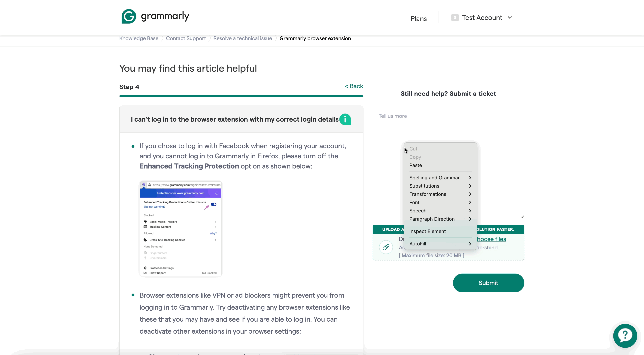Screen dimensions: 644x355
Task: Click the Enhanced Tracking Protection bold text
Action: [x=189, y=166]
